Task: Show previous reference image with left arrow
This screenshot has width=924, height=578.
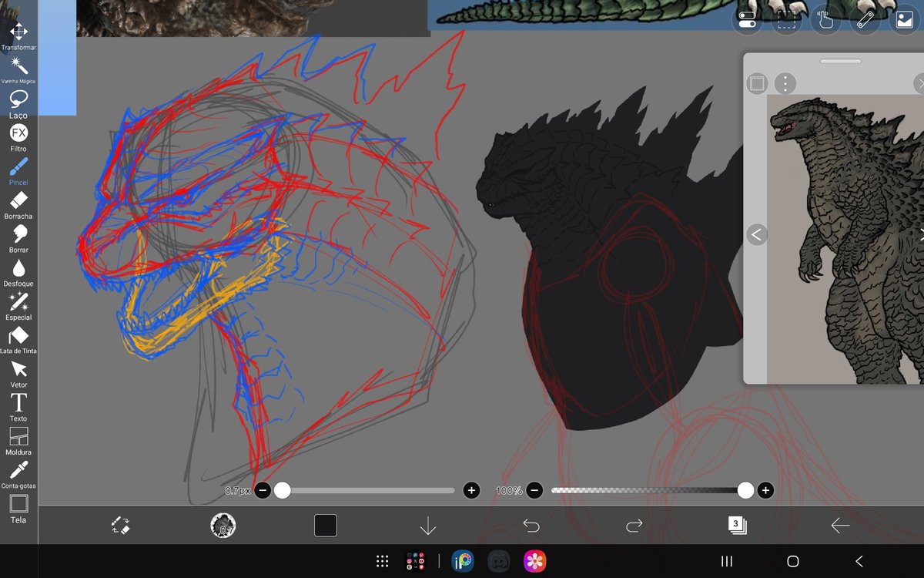Action: point(757,234)
